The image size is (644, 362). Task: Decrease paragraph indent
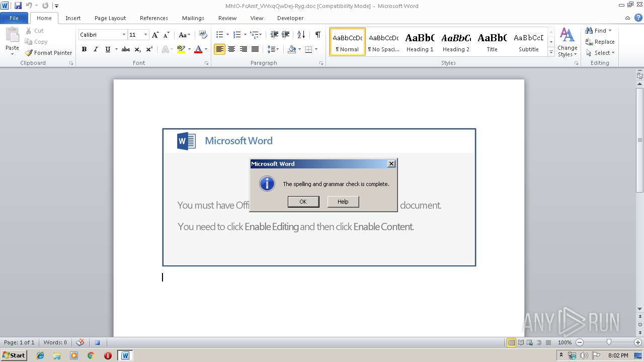(274, 35)
